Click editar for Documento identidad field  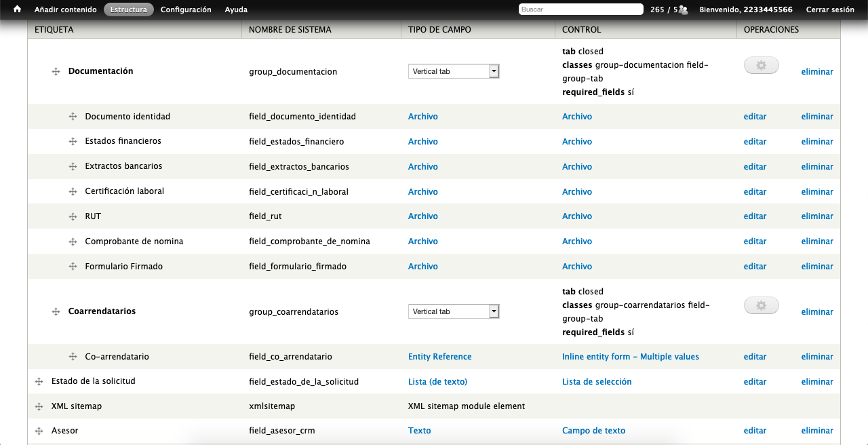(x=755, y=117)
